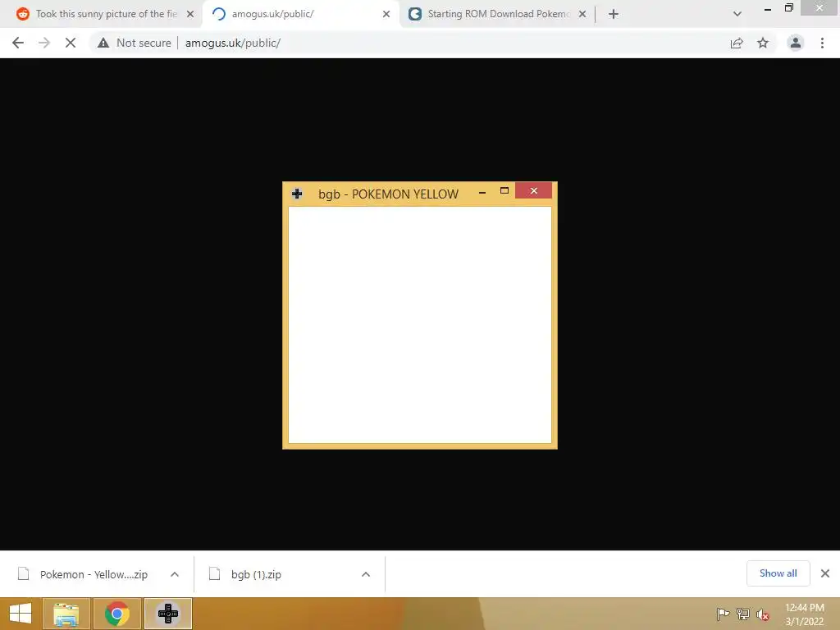Viewport: 840px width, 630px height.
Task: Close the bgb POKEMON YELLOW window
Action: 533,190
